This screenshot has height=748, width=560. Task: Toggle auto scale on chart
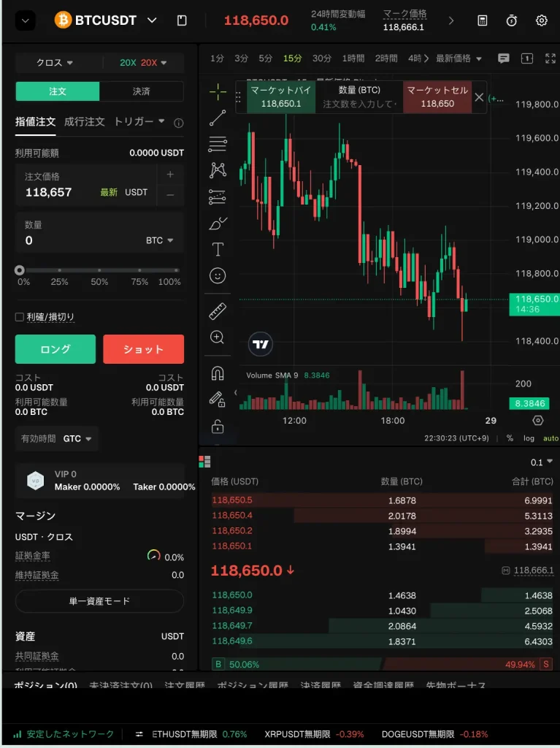[x=551, y=438]
